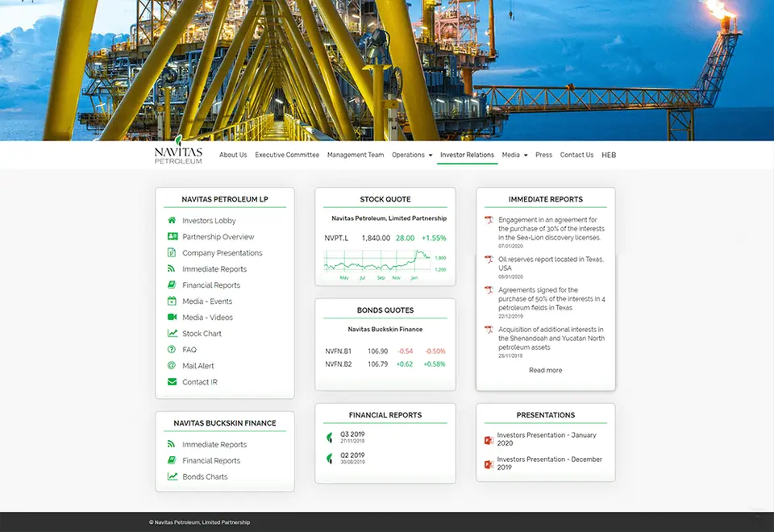Open Bonds Charts link
This screenshot has height=532, width=774.
205,476
